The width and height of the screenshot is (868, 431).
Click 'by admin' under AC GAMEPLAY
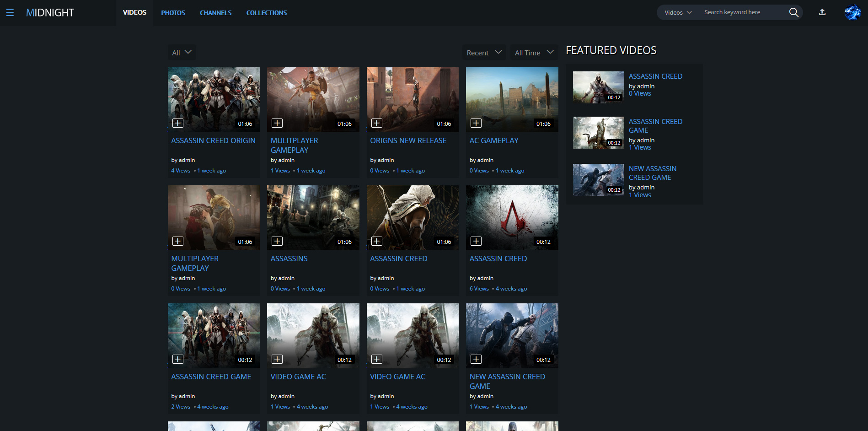482,160
